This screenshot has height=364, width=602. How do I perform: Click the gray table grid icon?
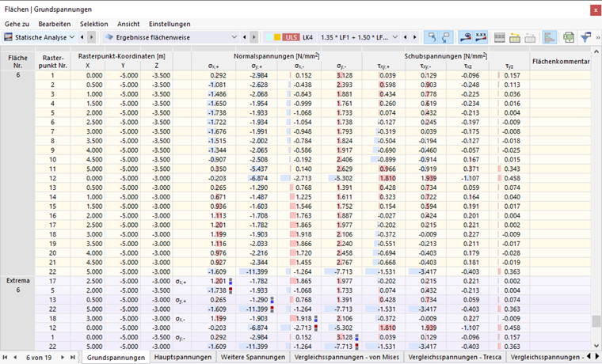(x=501, y=37)
